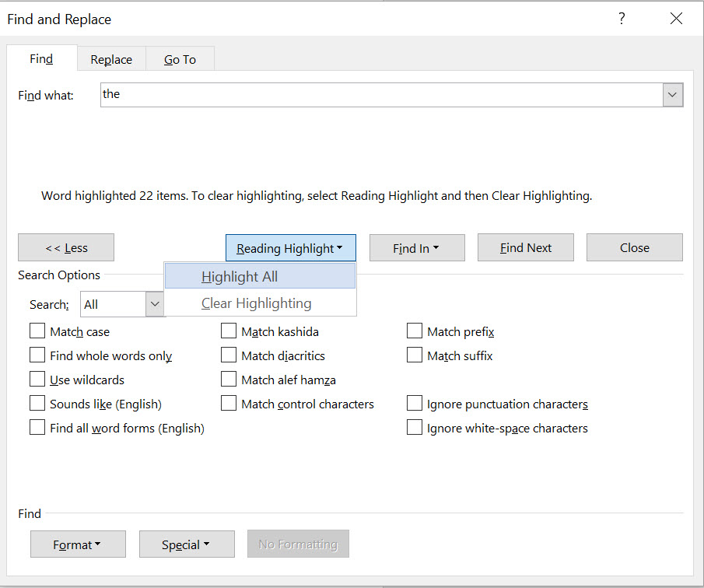Viewport: 704px width, 588px height.
Task: Choose Highlight All from the menu
Action: 260,276
